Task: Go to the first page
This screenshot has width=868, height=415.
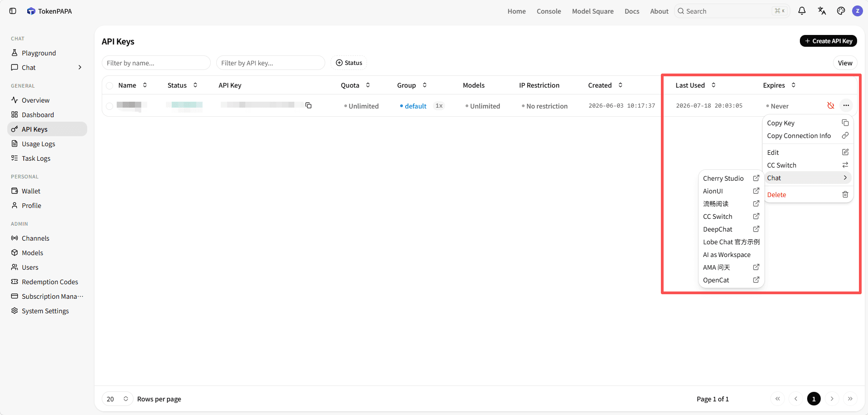Action: 778,399
